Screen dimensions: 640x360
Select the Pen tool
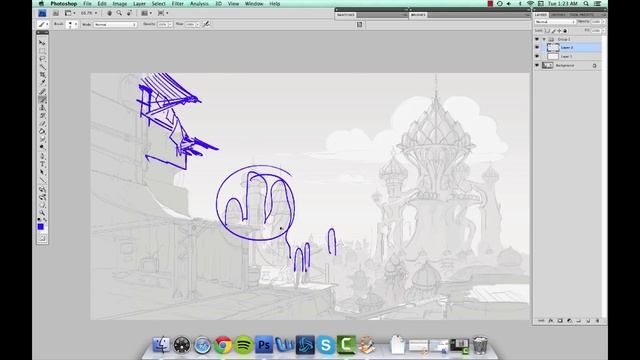pos(42,157)
